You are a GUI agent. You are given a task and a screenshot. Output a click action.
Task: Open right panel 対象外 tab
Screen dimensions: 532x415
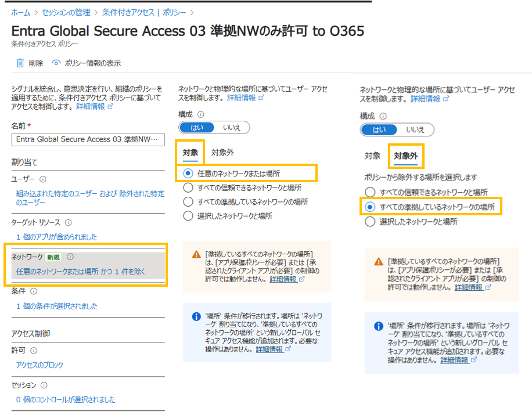point(406,156)
